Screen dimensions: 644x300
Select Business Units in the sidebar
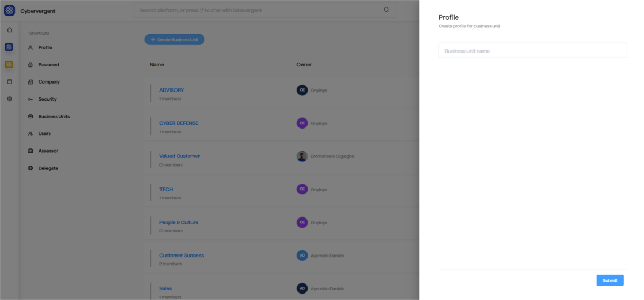pyautogui.click(x=53, y=116)
